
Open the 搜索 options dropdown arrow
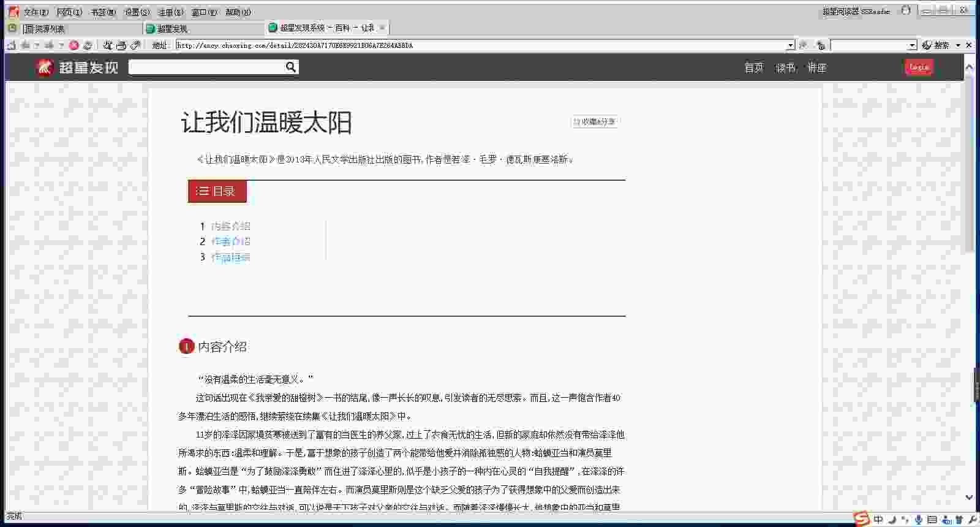click(958, 45)
